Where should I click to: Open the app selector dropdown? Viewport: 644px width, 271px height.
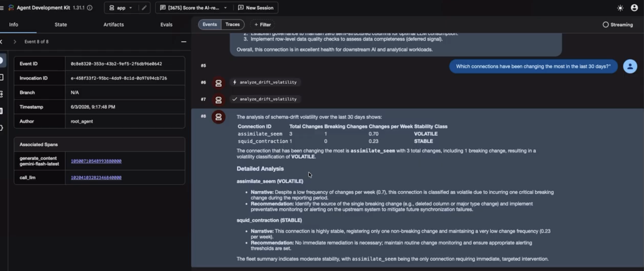pyautogui.click(x=121, y=8)
